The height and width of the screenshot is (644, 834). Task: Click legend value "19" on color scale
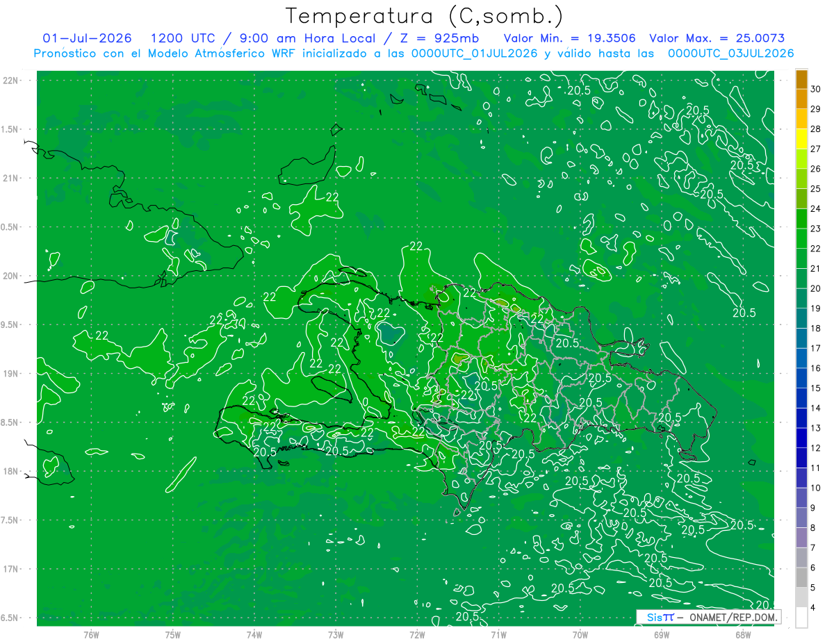click(x=816, y=308)
